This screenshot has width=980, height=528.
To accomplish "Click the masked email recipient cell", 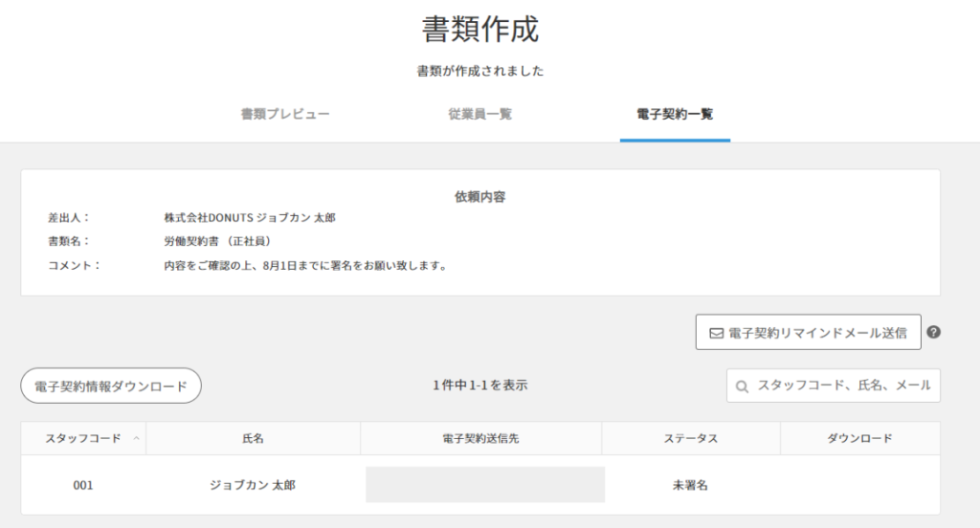I will [485, 484].
